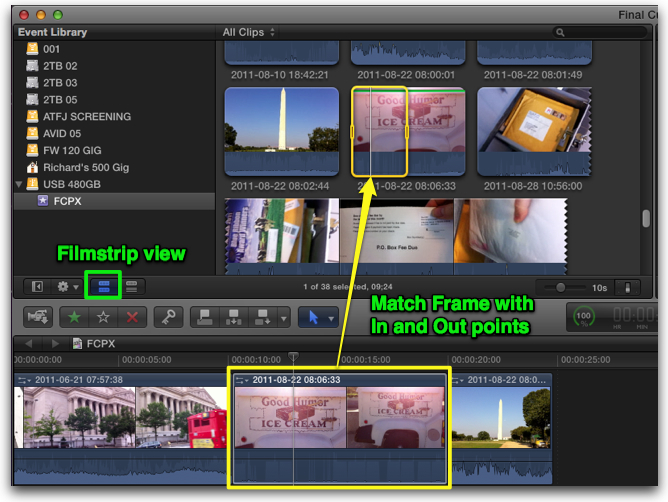This screenshot has width=668, height=502.
Task: Adjust the clip duration zoom slider
Action: pos(561,288)
